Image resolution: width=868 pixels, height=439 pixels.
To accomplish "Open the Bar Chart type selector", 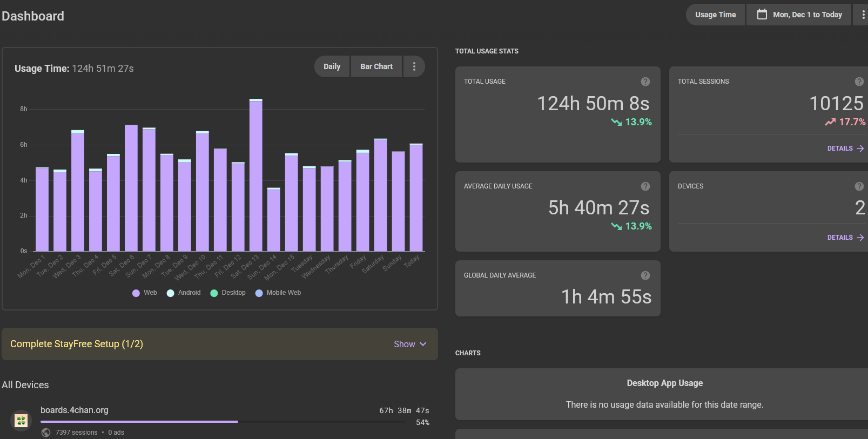I will [376, 66].
